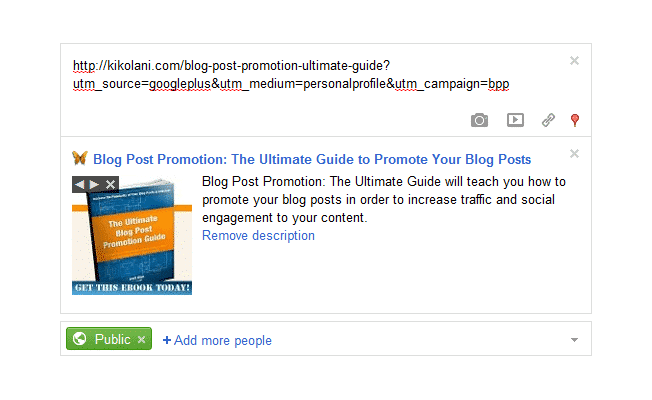The height and width of the screenshot is (400, 652).
Task: Click the chain link icon
Action: (x=548, y=120)
